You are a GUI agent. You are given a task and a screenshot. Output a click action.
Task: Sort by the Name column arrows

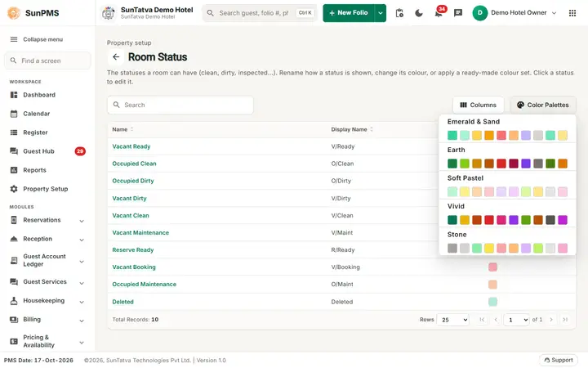click(132, 129)
